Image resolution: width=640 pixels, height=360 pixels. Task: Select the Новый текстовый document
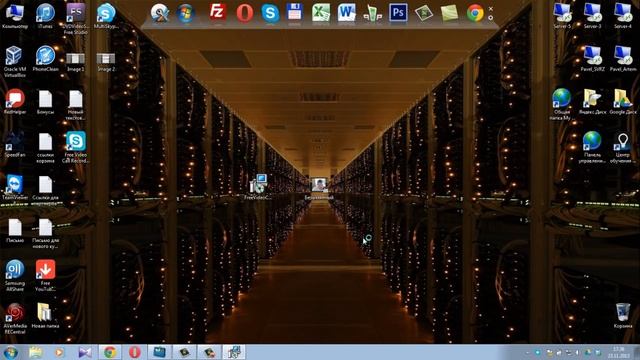(76, 104)
